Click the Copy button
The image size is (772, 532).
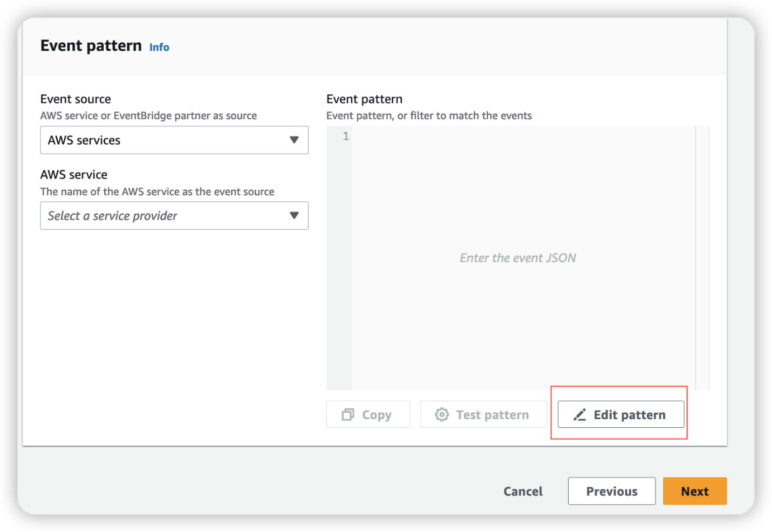pyautogui.click(x=368, y=414)
